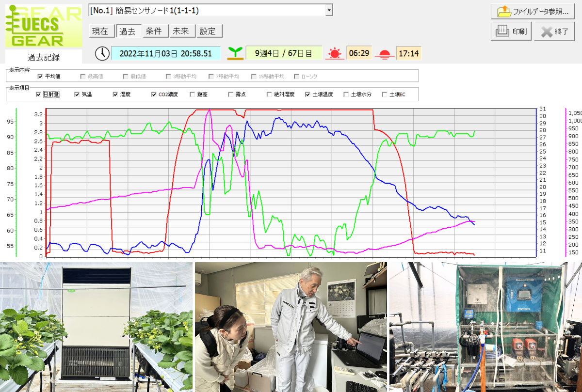Select the 条件 tab

pos(154,31)
